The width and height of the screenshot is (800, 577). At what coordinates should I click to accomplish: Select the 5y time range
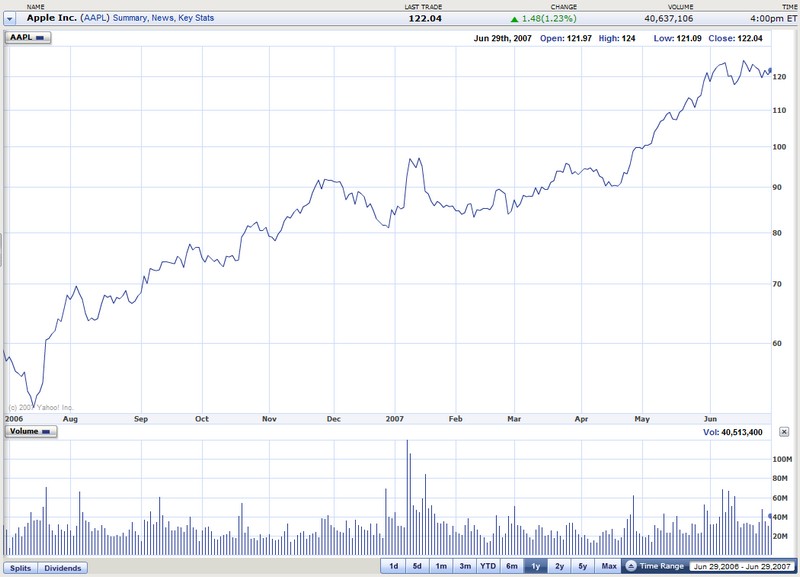pos(583,566)
